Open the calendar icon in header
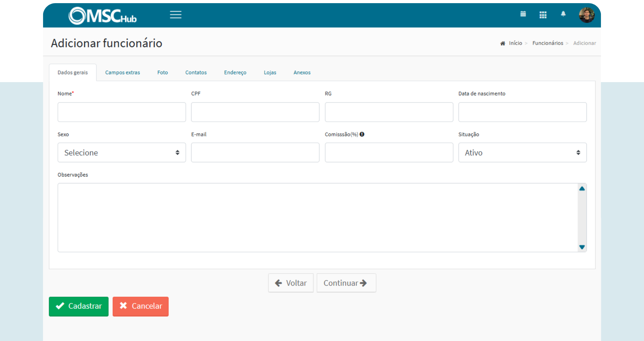This screenshot has width=644, height=341. pyautogui.click(x=523, y=14)
